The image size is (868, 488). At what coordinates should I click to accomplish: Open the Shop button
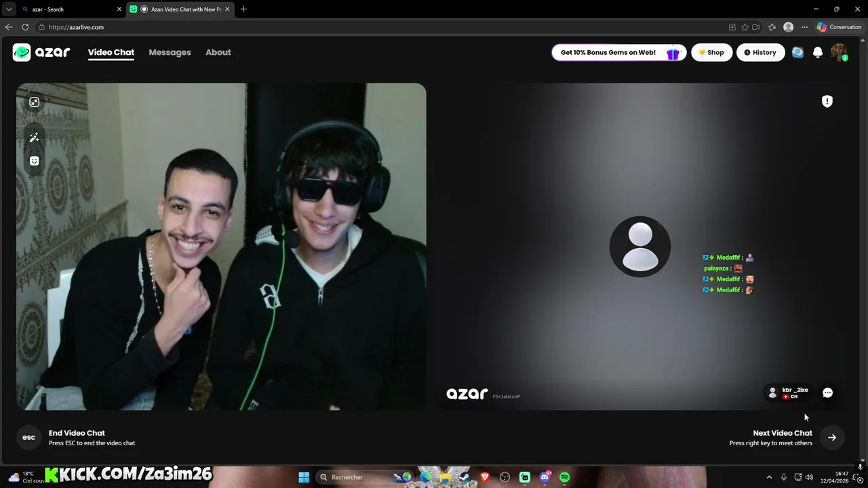[x=711, y=52]
